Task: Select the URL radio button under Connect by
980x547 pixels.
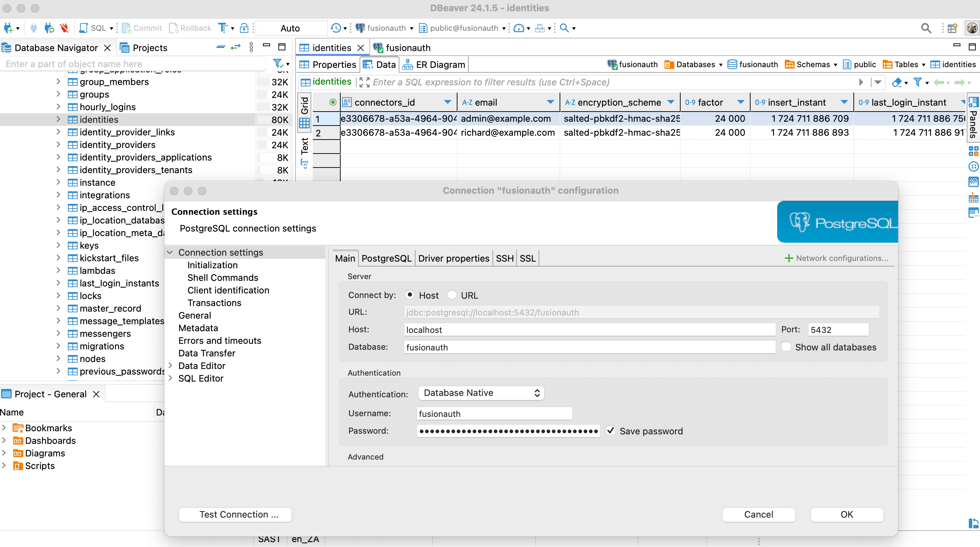Action: (x=452, y=295)
